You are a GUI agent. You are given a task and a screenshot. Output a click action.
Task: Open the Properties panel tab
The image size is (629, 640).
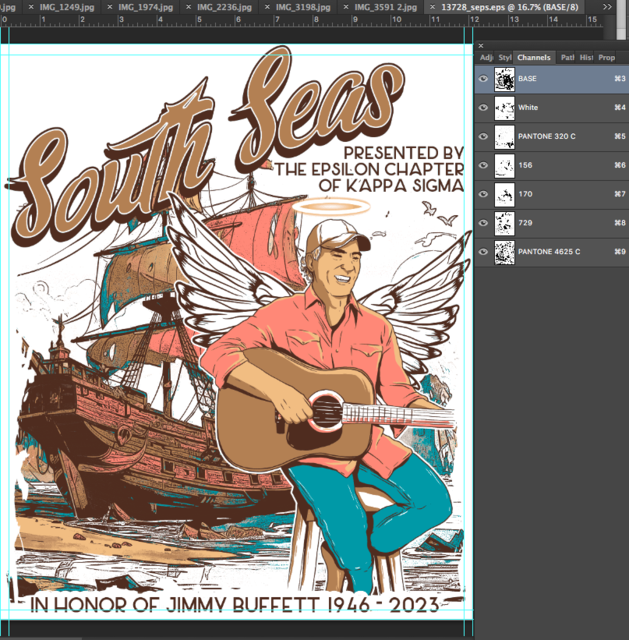(607, 58)
